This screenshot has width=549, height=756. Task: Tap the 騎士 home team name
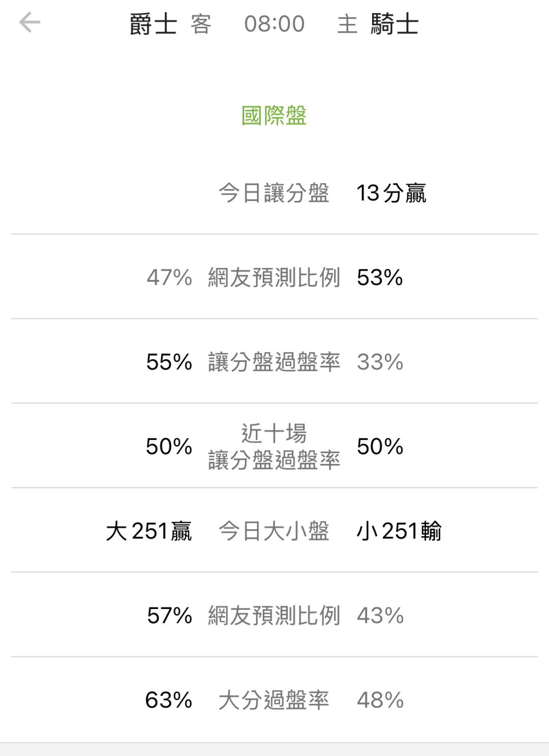coord(394,24)
